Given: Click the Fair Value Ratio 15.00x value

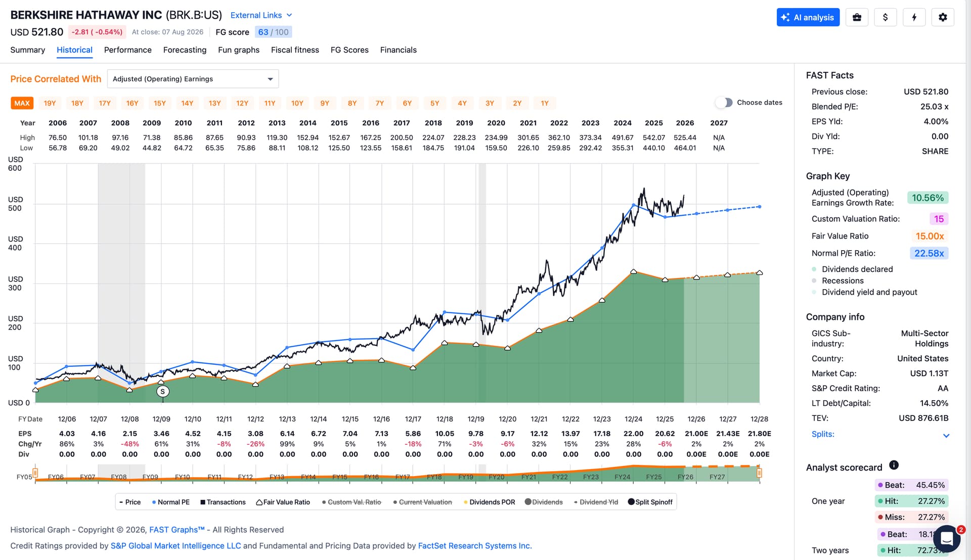Looking at the screenshot, I should click(930, 236).
